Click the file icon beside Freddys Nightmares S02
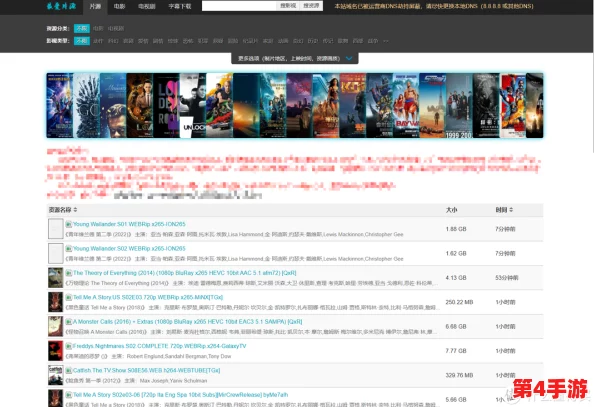594x407 pixels. coord(69,346)
